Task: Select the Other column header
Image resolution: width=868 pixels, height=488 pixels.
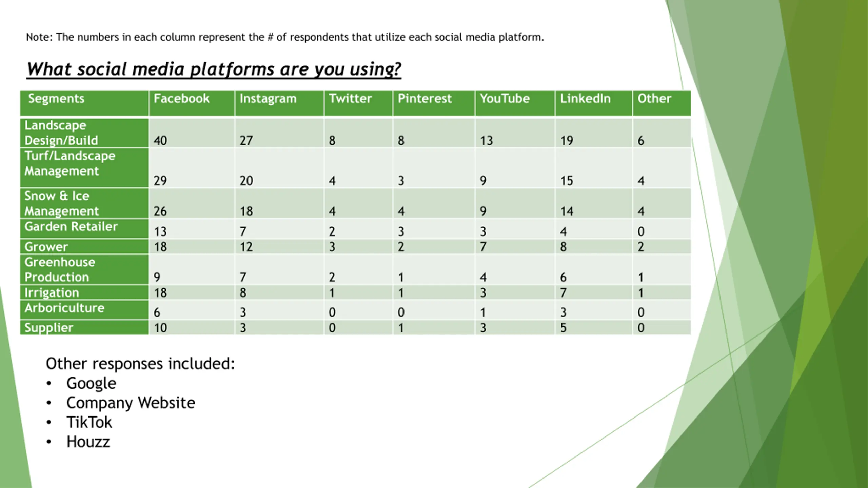Action: (x=662, y=103)
